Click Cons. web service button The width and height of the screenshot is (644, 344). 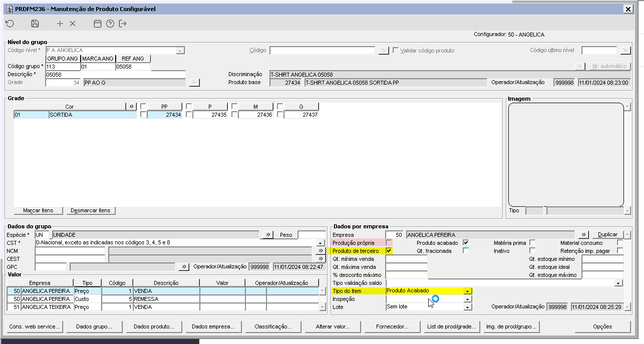click(35, 326)
